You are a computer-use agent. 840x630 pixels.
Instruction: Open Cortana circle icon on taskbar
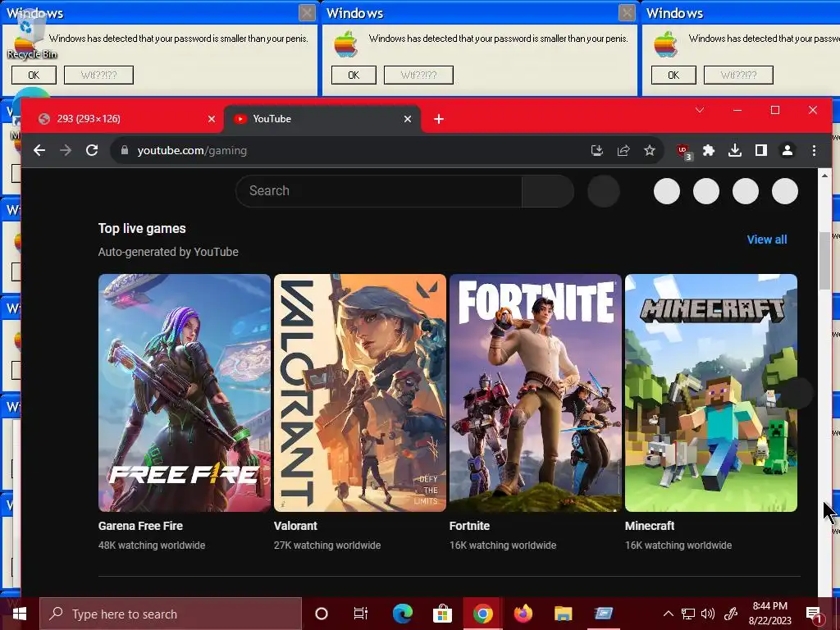pos(322,614)
